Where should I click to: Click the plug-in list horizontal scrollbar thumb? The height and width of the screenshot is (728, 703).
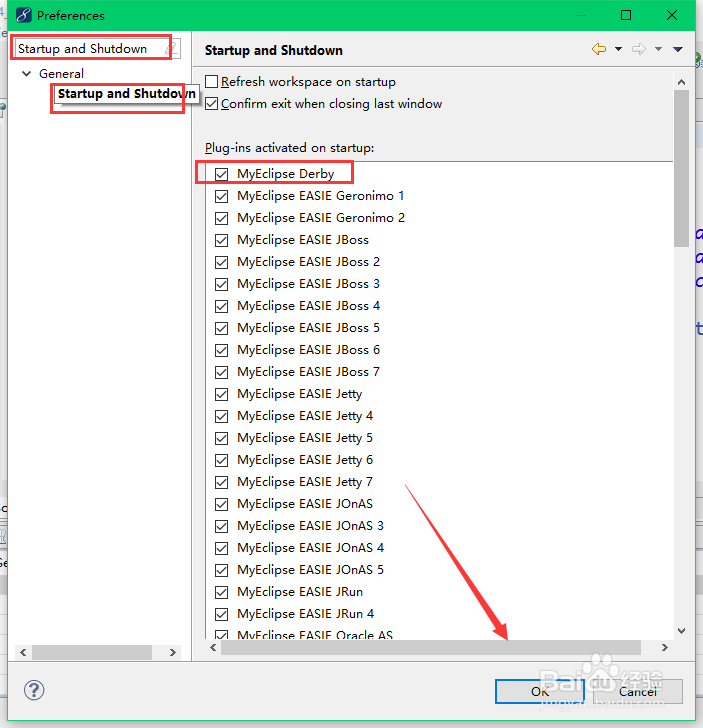[431, 647]
